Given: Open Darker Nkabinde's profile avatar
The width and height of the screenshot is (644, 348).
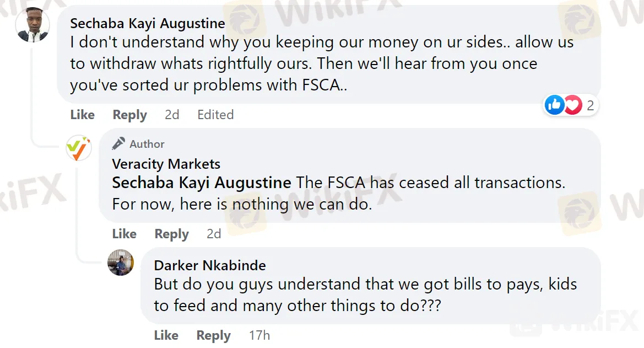Looking at the screenshot, I should (x=121, y=263).
